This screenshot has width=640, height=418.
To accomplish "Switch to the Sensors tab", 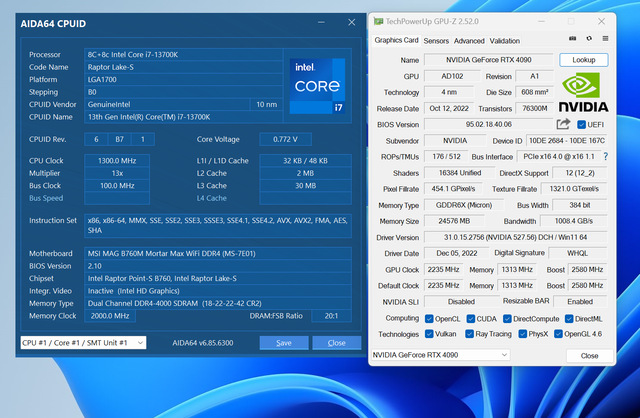I will click(436, 41).
